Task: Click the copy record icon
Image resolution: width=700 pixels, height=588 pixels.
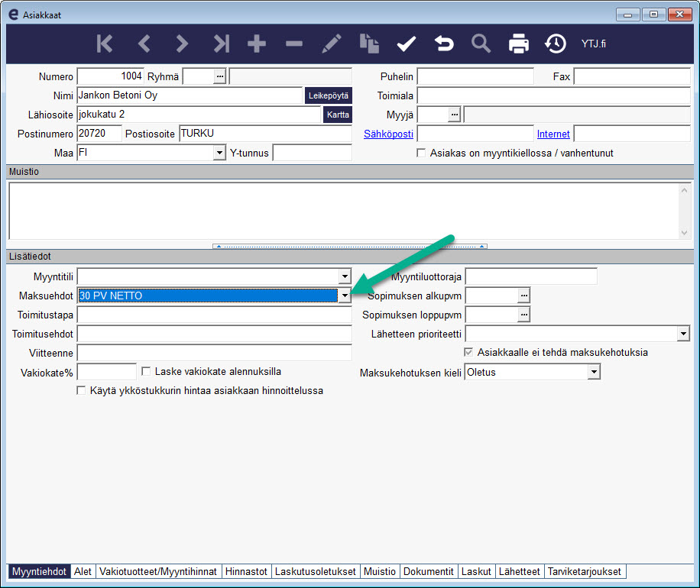Action: click(369, 44)
